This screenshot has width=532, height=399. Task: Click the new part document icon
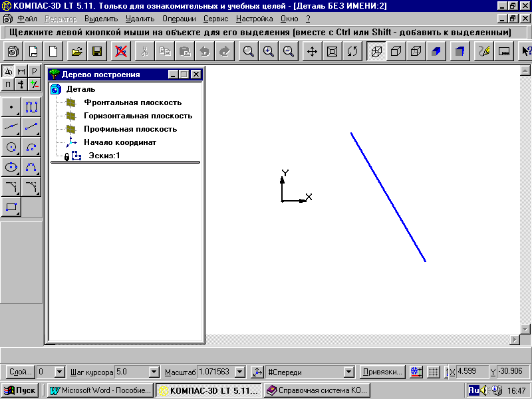(13, 51)
